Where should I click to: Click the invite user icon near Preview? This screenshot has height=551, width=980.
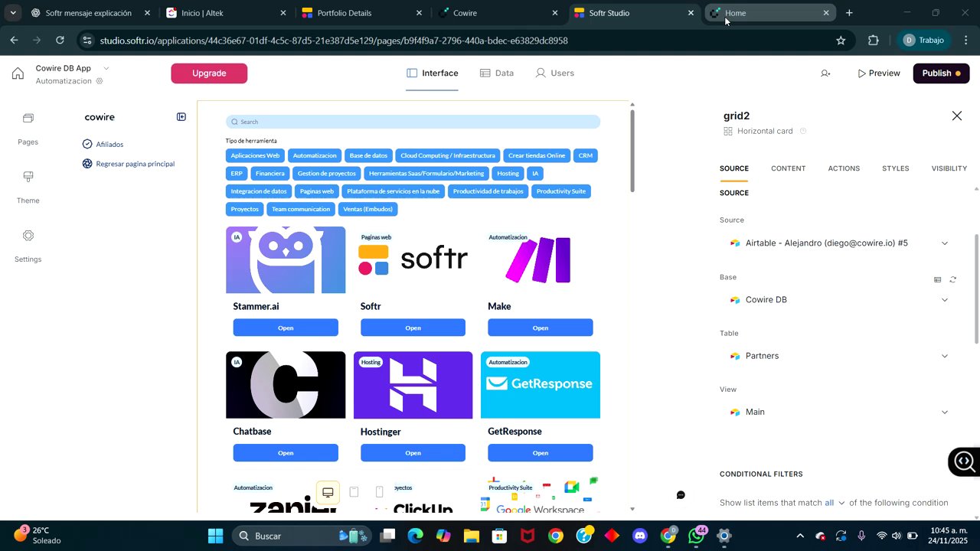click(x=825, y=73)
